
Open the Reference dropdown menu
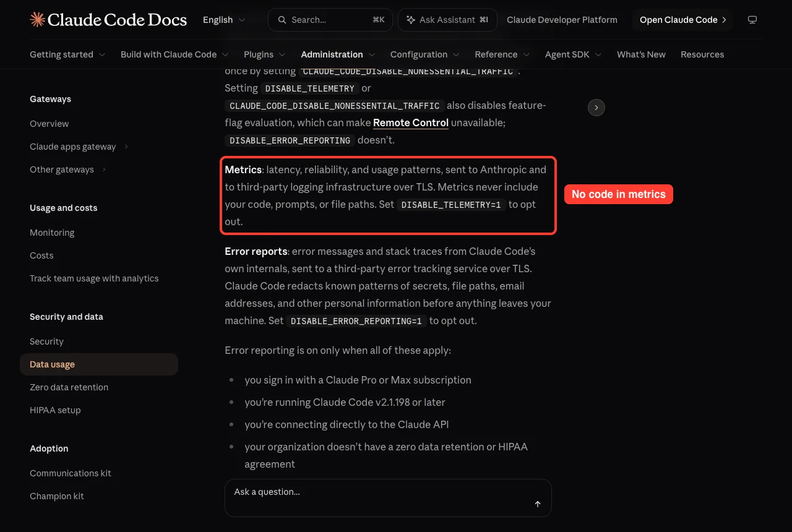pyautogui.click(x=502, y=54)
